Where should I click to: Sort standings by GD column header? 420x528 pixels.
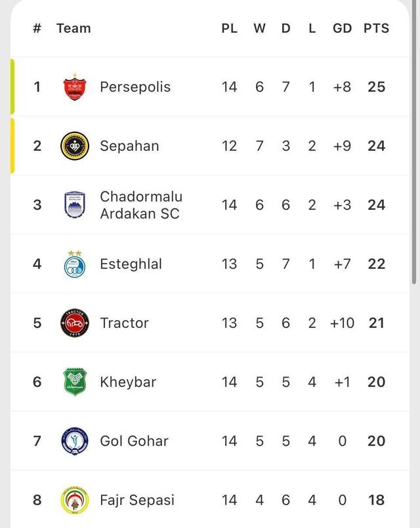tap(343, 28)
